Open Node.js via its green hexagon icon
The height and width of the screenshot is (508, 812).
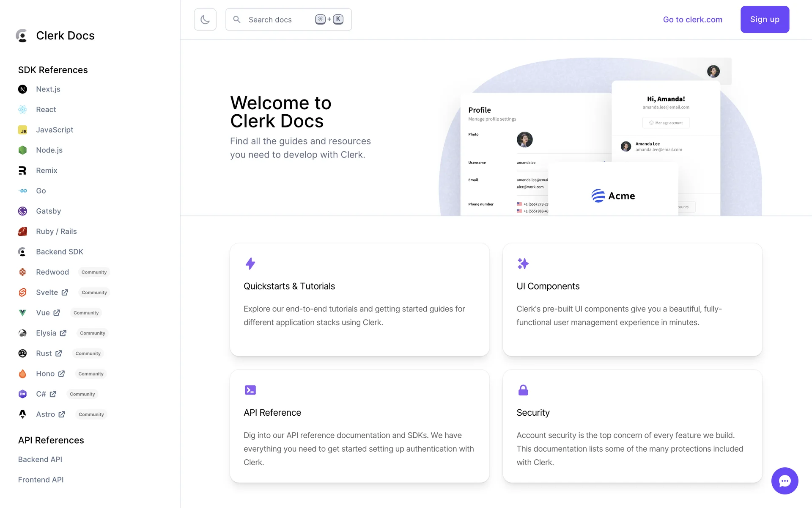click(x=22, y=150)
